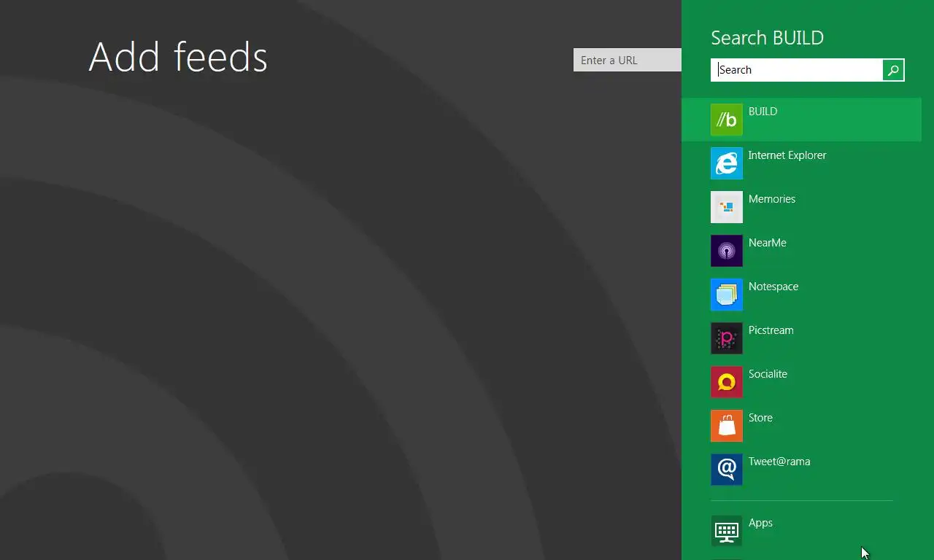Image resolution: width=934 pixels, height=560 pixels.
Task: Click the Socialite label
Action: tap(768, 374)
